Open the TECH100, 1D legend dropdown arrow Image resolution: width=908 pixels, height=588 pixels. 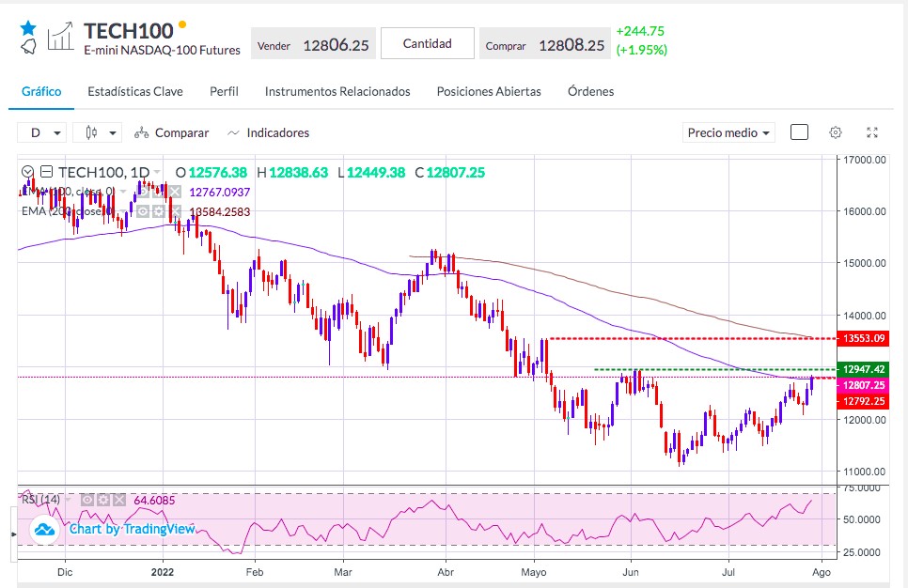point(157,172)
